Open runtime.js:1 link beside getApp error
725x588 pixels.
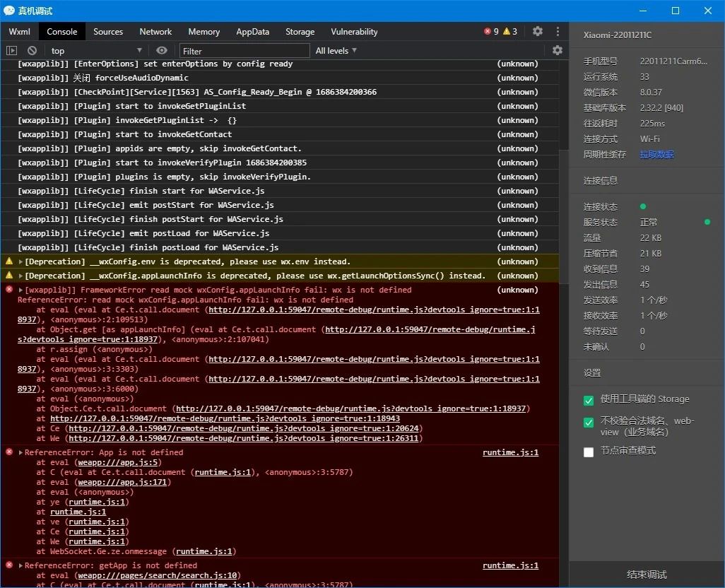click(x=510, y=565)
